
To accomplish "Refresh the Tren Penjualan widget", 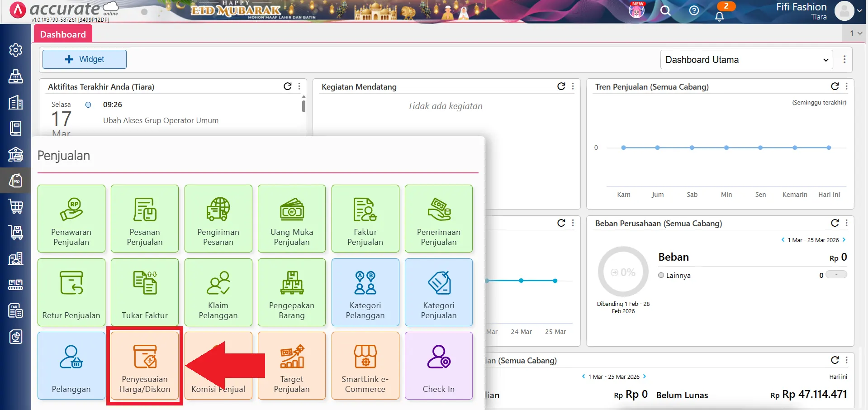I will tap(835, 86).
